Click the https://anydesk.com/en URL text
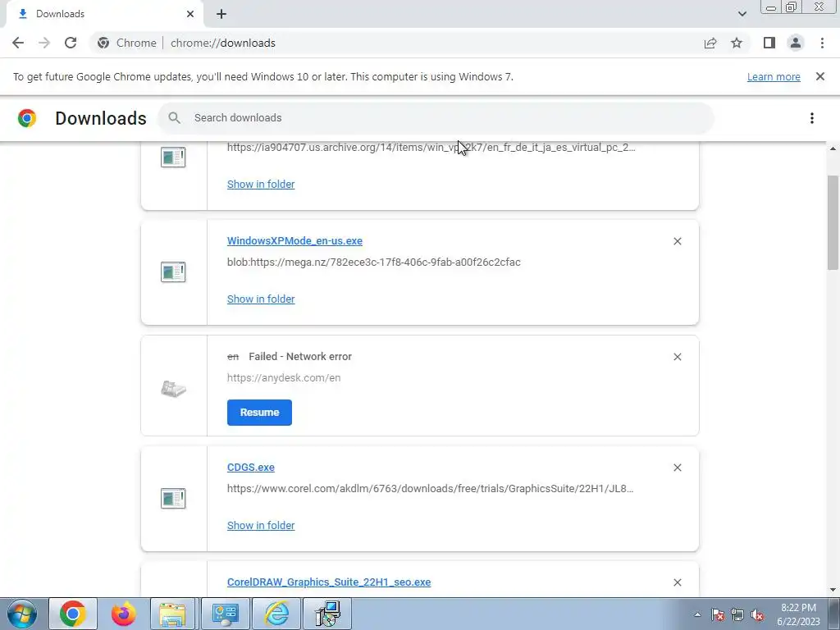This screenshot has width=840, height=630. (x=284, y=377)
